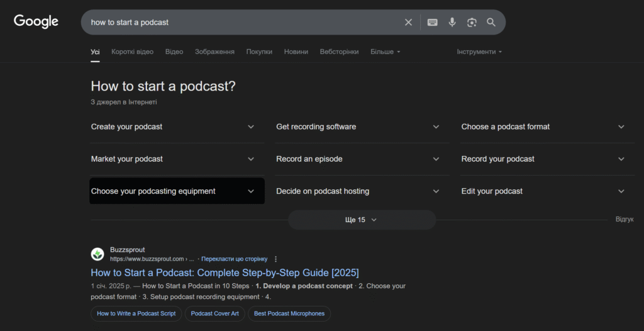644x331 pixels.
Task: Open 'How to Start a Podcast: Complete Step-by-Step Guide' result
Action: pos(225,272)
